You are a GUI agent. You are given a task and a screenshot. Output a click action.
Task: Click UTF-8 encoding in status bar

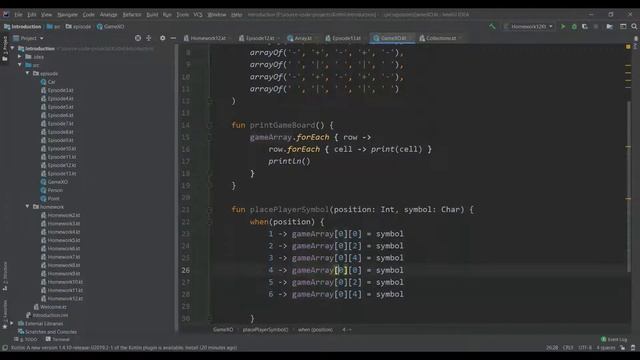point(585,348)
